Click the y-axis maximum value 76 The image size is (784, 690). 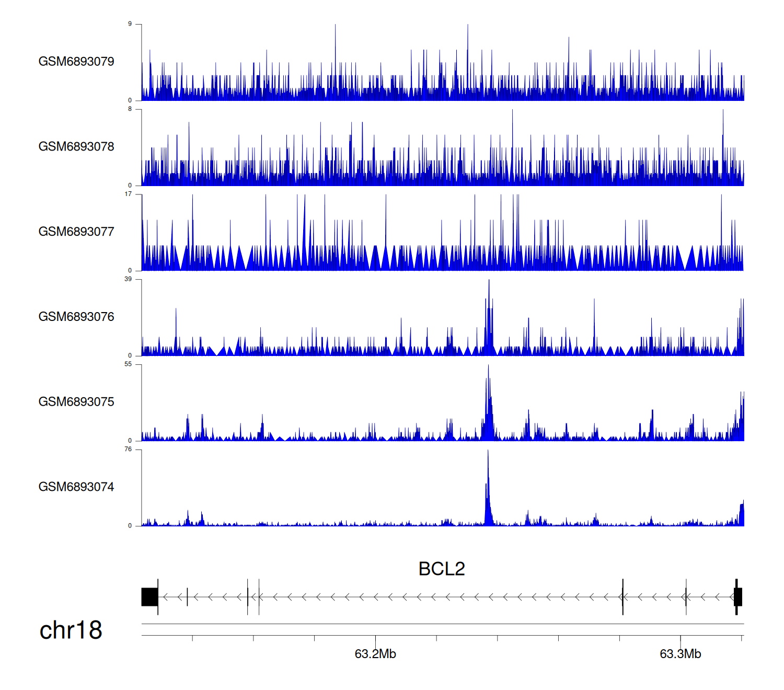128,450
